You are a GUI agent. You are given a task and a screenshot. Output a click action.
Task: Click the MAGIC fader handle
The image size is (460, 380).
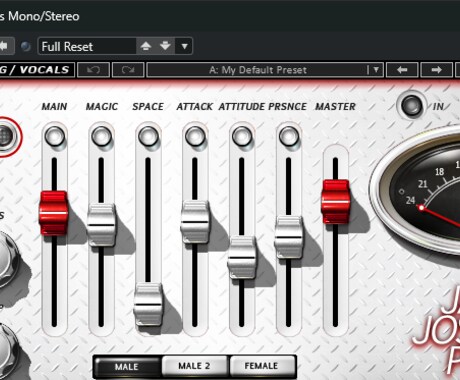click(101, 225)
